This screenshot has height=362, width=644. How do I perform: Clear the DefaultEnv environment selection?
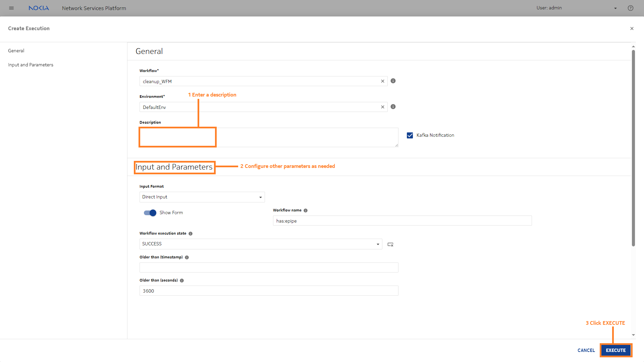click(383, 107)
